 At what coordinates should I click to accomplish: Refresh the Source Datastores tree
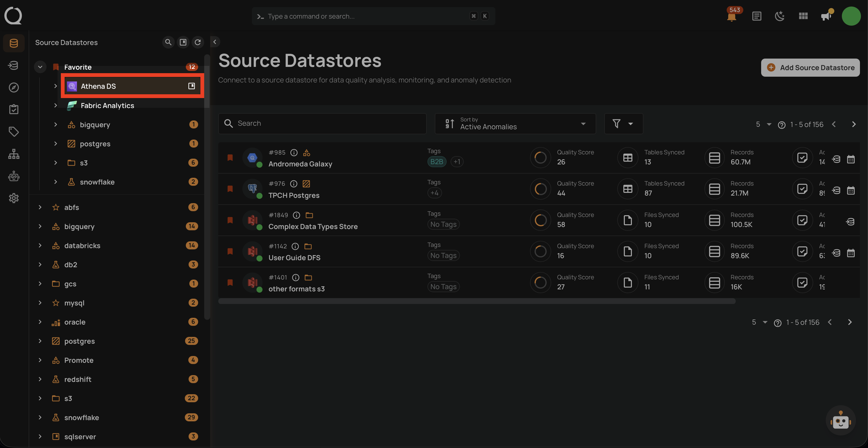[198, 42]
